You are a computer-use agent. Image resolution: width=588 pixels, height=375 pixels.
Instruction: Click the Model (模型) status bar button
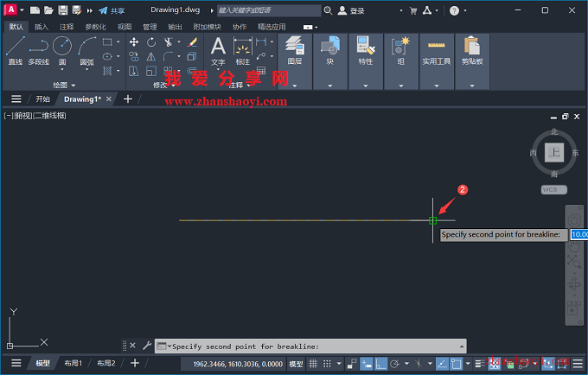click(x=296, y=364)
